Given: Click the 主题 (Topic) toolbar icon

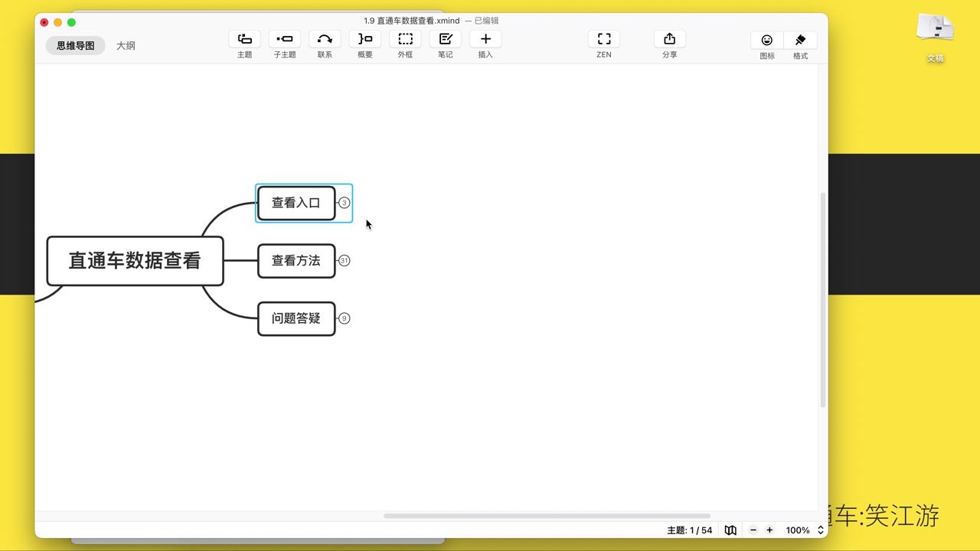Looking at the screenshot, I should (245, 39).
